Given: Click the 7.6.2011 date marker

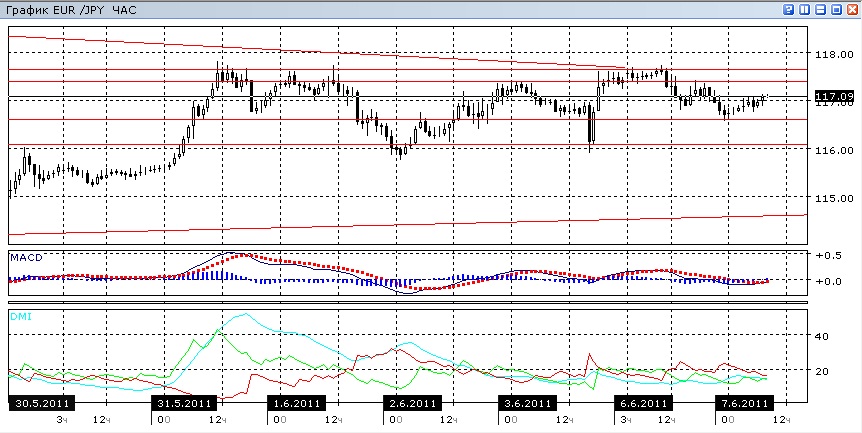Looking at the screenshot, I should [744, 403].
